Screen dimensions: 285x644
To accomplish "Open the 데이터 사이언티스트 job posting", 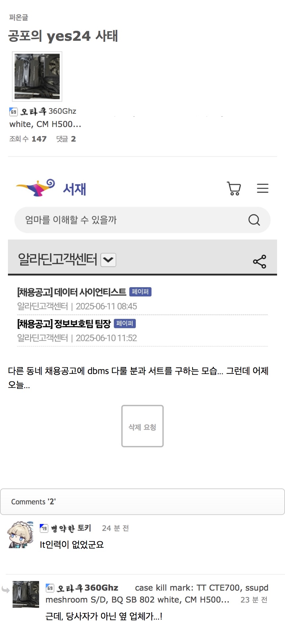I will pyautogui.click(x=72, y=292).
